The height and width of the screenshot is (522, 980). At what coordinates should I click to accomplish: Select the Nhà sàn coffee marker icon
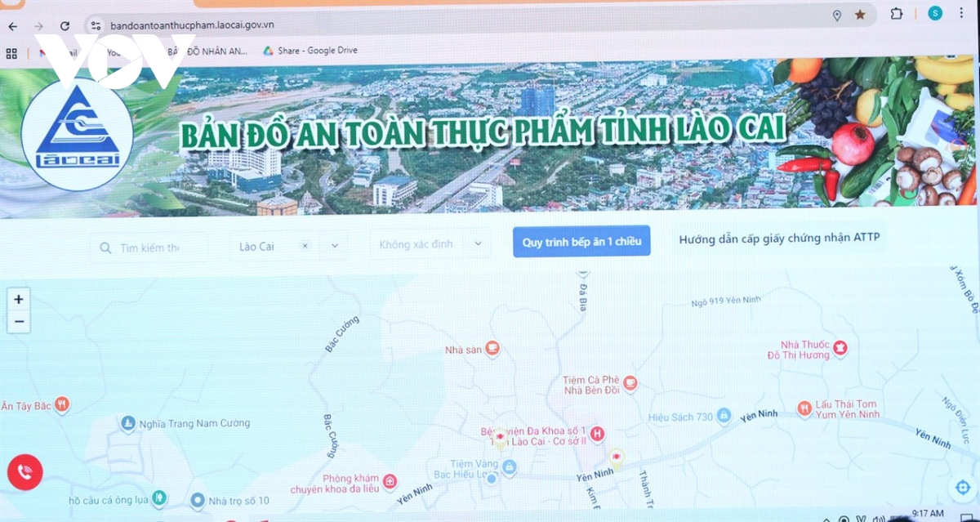(493, 347)
